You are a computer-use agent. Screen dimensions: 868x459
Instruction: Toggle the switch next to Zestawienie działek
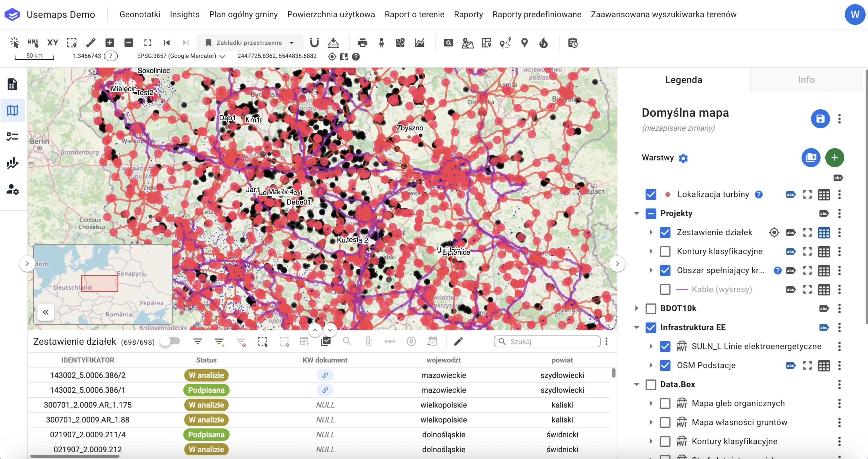pyautogui.click(x=171, y=341)
